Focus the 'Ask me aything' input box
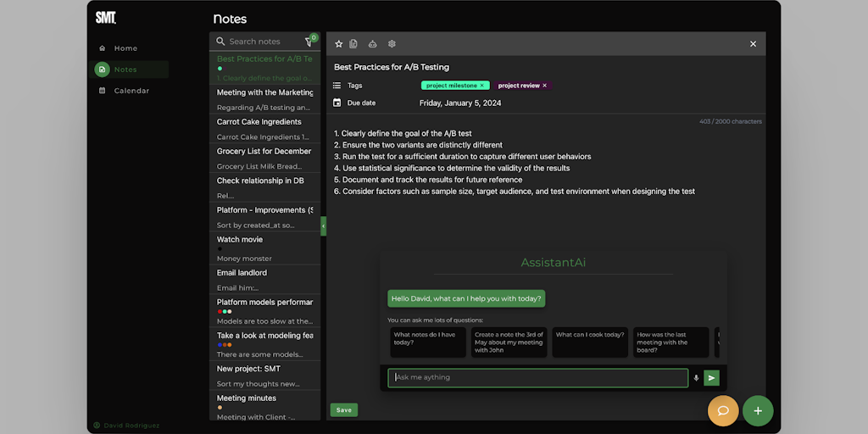868x434 pixels. (x=538, y=378)
